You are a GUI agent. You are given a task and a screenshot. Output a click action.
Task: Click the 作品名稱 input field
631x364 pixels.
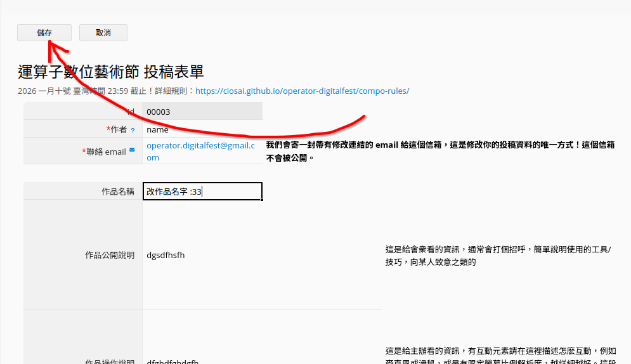point(202,191)
